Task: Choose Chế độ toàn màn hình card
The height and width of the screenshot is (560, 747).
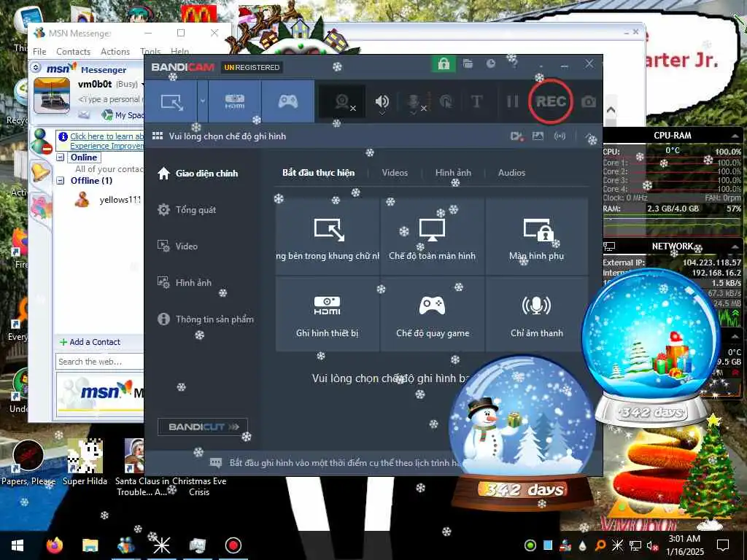Action: pyautogui.click(x=432, y=237)
